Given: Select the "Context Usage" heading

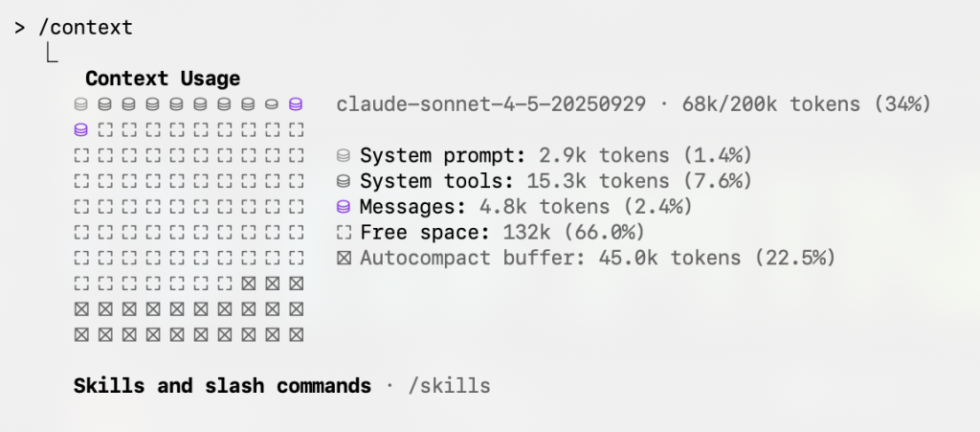Looking at the screenshot, I should [x=163, y=79].
